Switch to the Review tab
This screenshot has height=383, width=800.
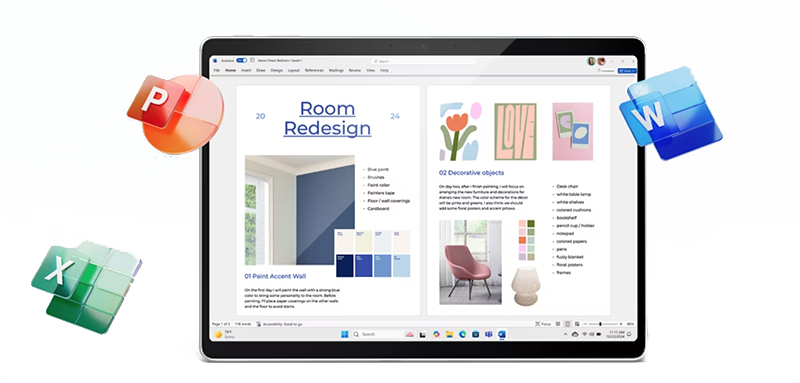pyautogui.click(x=355, y=70)
